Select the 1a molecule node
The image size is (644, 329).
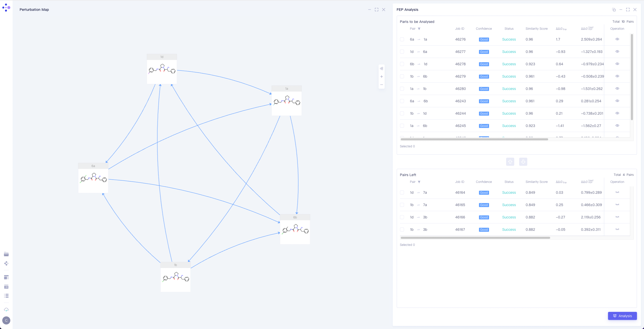coord(287,101)
